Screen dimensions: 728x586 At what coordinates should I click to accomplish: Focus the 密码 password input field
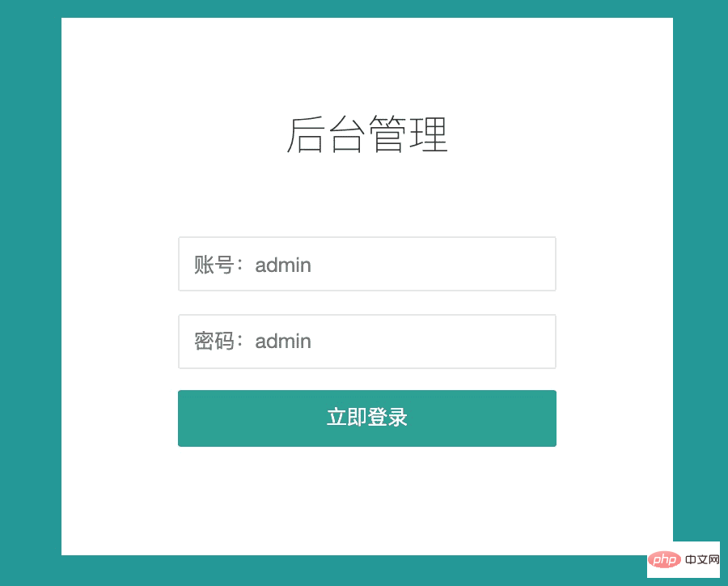(x=366, y=342)
